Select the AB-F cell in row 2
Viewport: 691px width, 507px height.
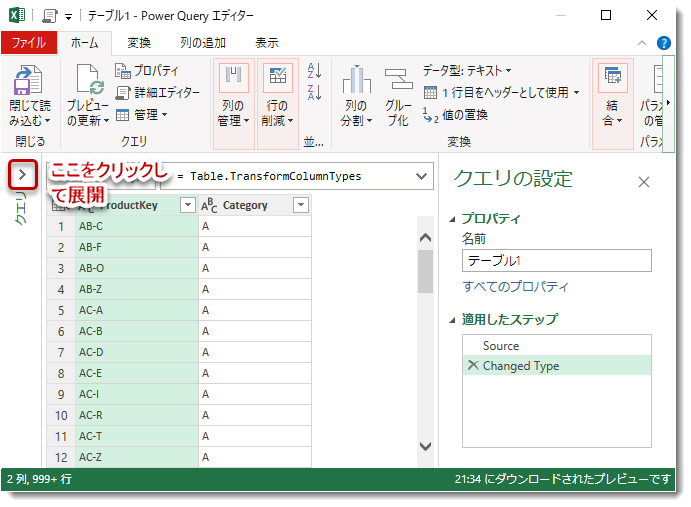point(137,247)
